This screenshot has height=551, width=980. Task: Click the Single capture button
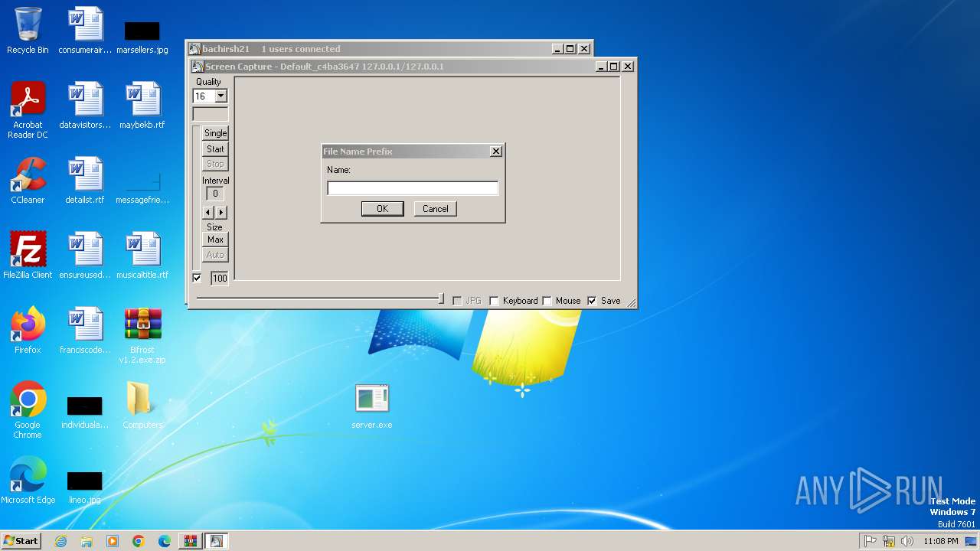(215, 133)
